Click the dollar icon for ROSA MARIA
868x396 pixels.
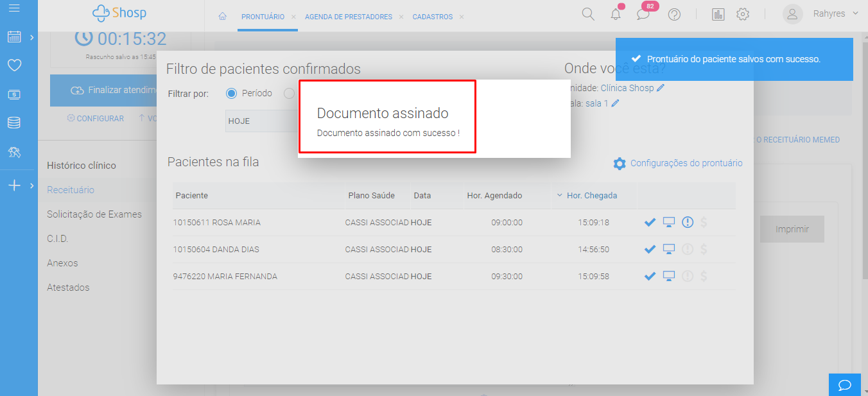[704, 223]
